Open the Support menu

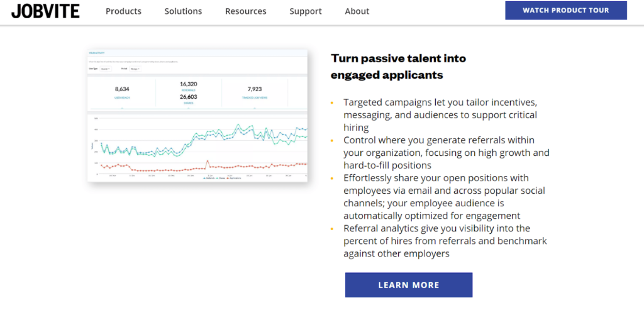pyautogui.click(x=306, y=11)
